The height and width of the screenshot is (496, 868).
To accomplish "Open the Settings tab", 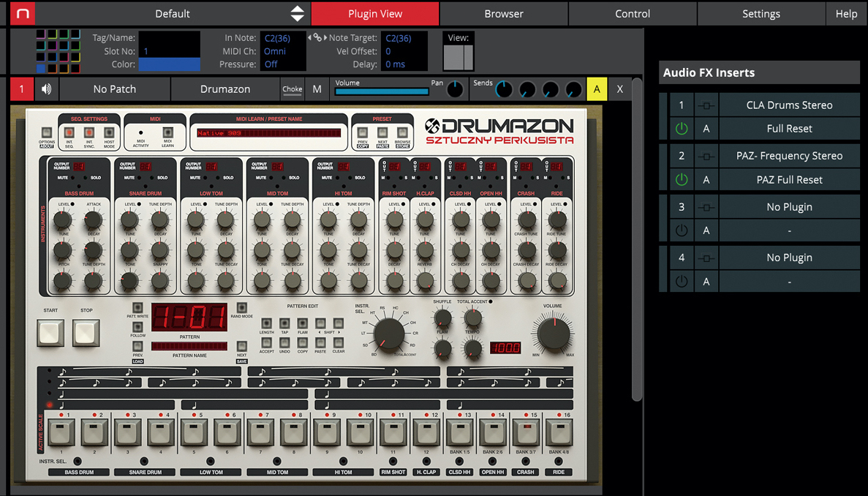I will (761, 14).
